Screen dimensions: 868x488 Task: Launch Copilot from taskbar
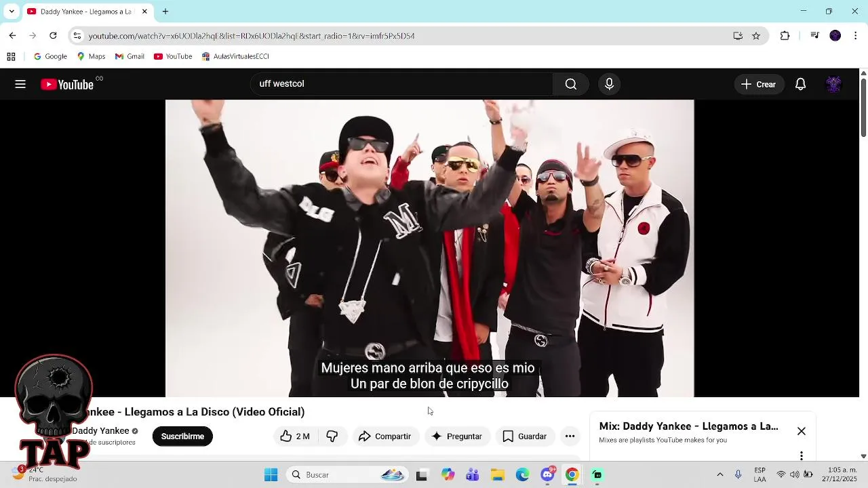[448, 475]
